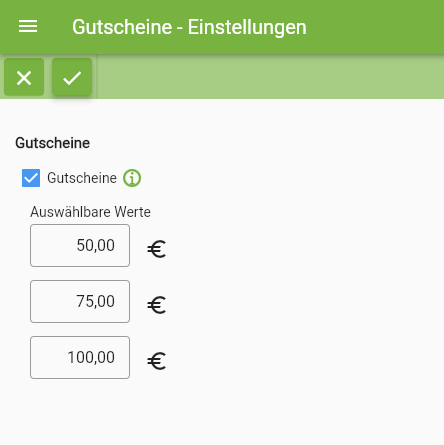The height and width of the screenshot is (445, 444).
Task: Open the hamburger navigation menu
Action: pyautogui.click(x=28, y=26)
